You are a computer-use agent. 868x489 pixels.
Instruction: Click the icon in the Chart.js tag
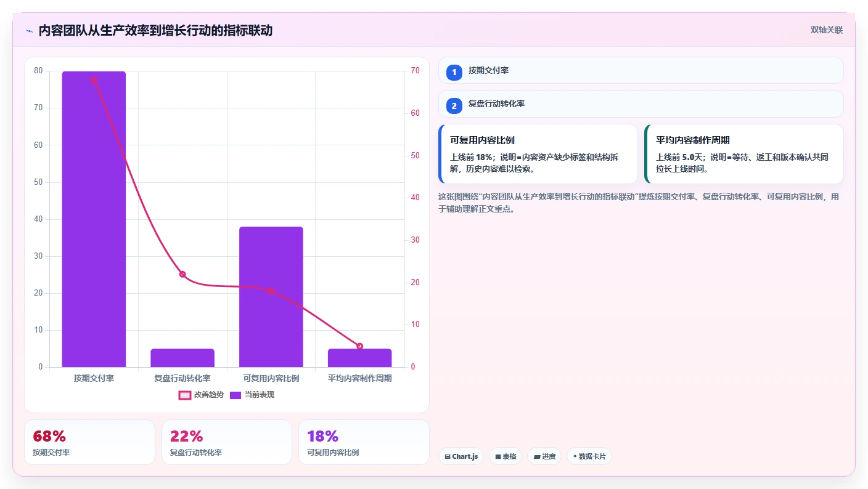tap(448, 457)
